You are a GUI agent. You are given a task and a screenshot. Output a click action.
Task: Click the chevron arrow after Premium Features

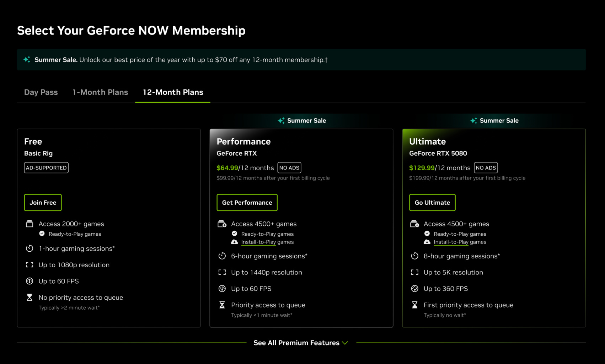345,343
